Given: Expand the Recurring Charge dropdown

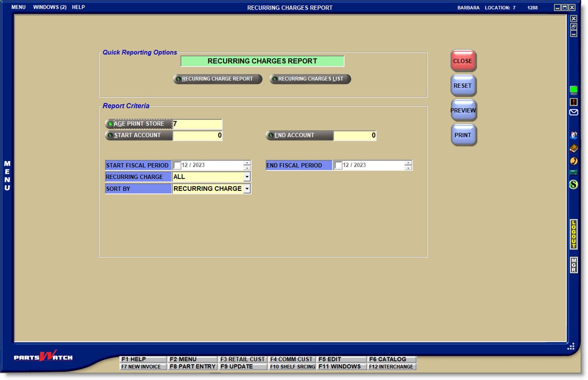Looking at the screenshot, I should 247,177.
